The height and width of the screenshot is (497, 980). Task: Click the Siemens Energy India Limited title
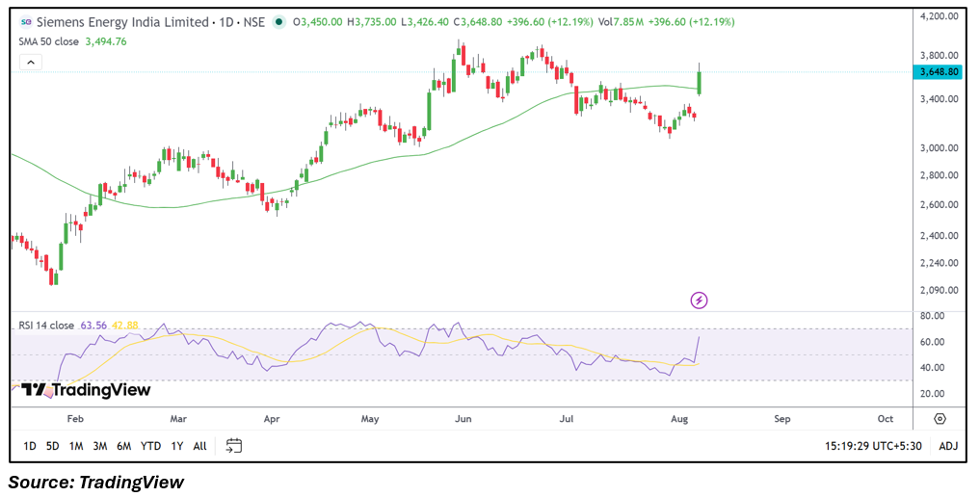[122, 22]
